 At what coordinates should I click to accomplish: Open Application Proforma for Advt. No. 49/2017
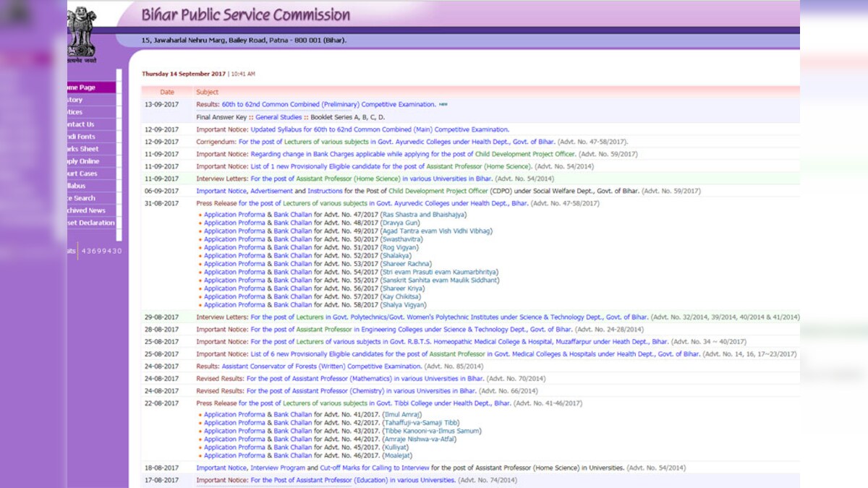[234, 231]
